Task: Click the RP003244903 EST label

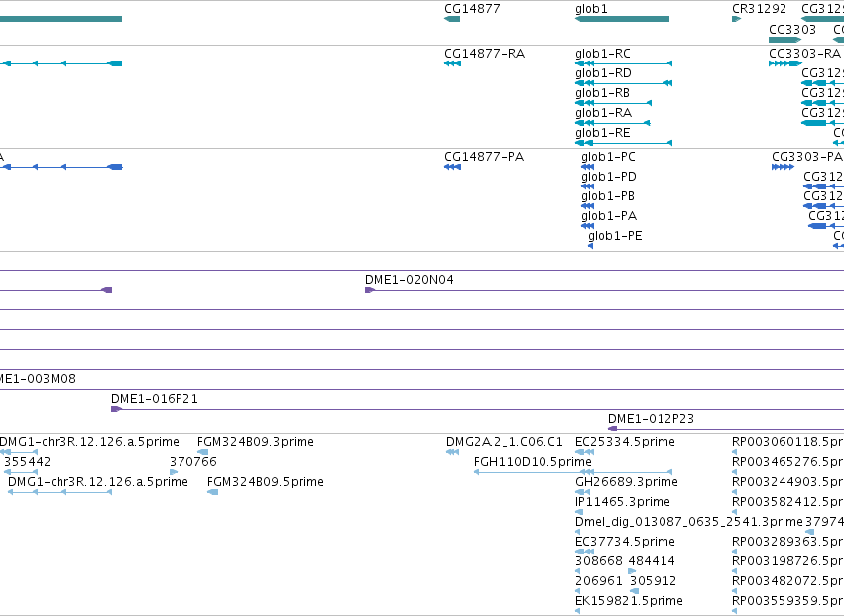Action: [x=788, y=482]
